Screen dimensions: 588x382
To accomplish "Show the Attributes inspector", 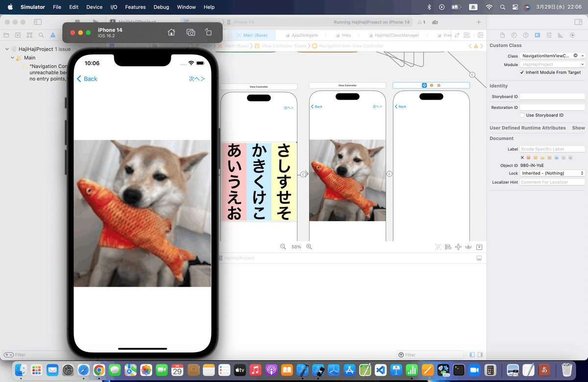I will click(x=549, y=35).
